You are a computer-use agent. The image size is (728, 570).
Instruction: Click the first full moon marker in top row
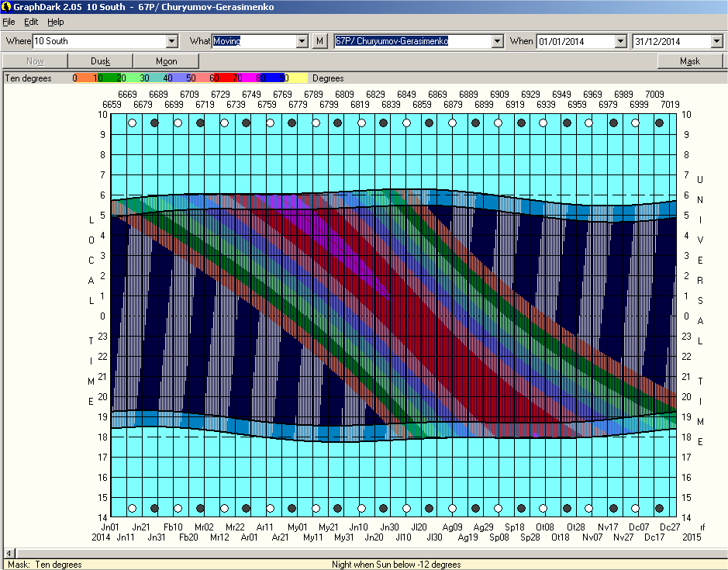click(133, 123)
